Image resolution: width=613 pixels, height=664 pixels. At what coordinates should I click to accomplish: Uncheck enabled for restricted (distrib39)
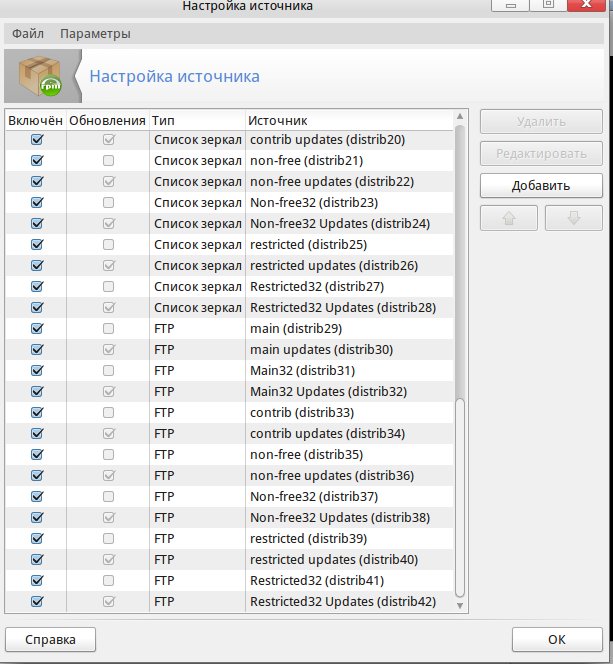coord(37,538)
